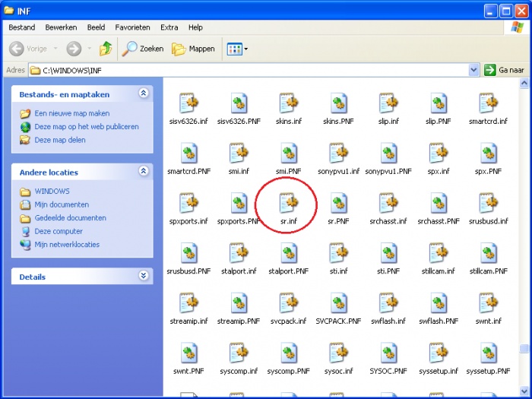Image resolution: width=532 pixels, height=399 pixels.
Task: Open the Beeld menu
Action: [96, 27]
